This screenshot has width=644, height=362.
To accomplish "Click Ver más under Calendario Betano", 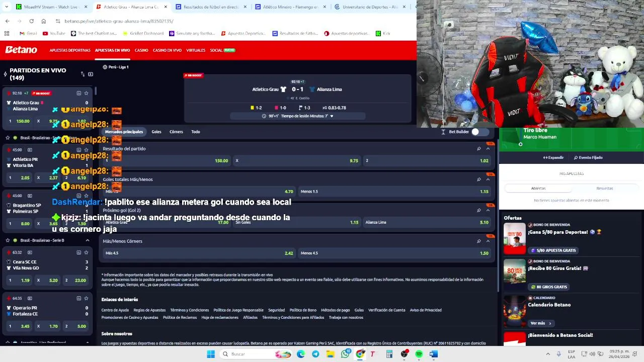I will (541, 323).
